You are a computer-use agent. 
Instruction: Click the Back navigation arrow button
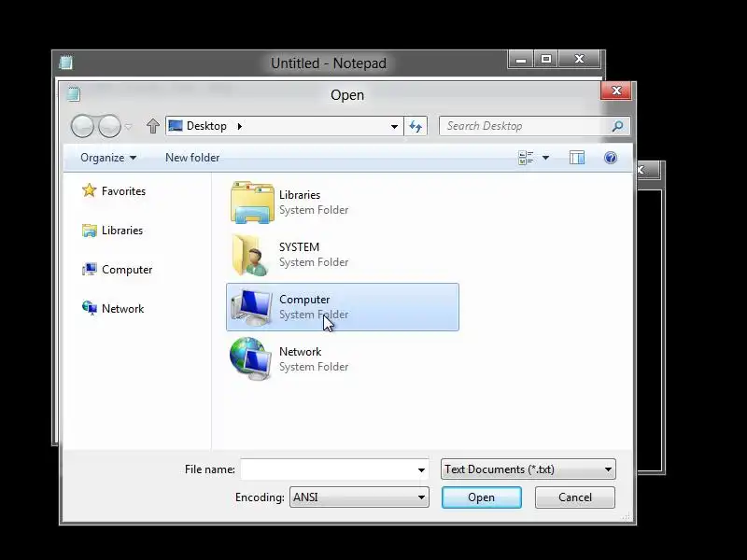coord(82,126)
